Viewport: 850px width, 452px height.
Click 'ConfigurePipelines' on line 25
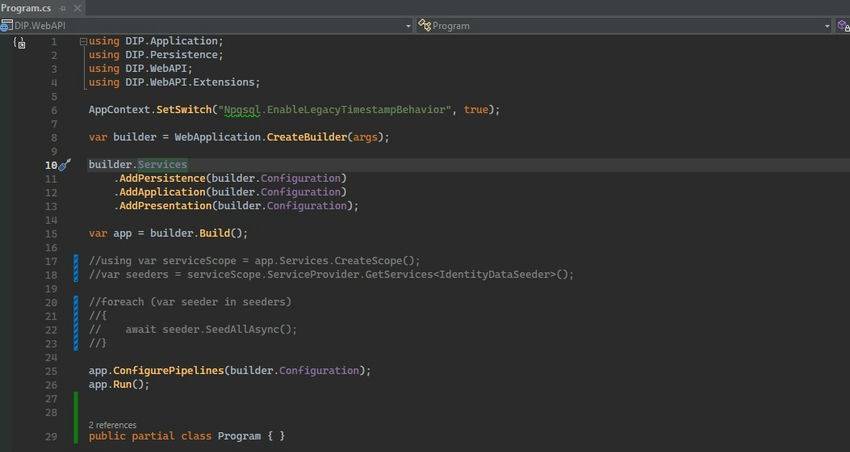(x=169, y=370)
